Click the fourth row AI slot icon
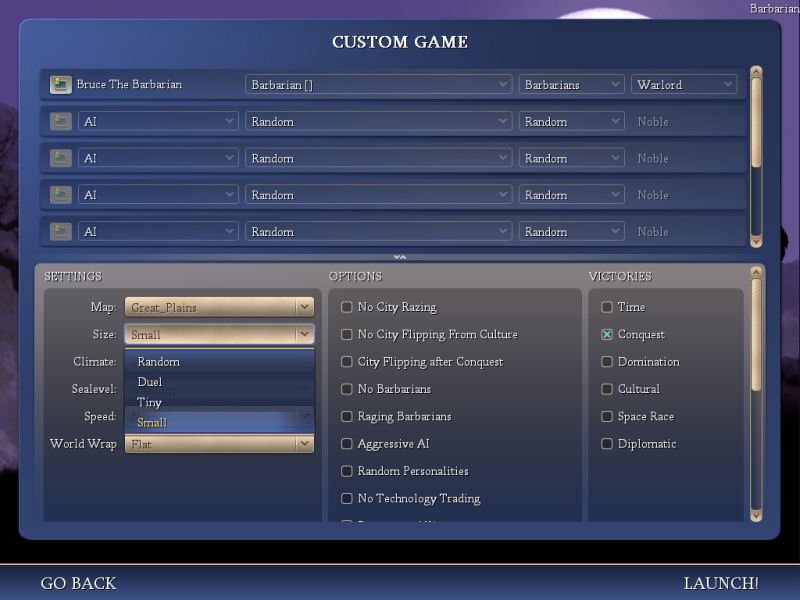Viewport: 800px width, 600px height. (61, 195)
